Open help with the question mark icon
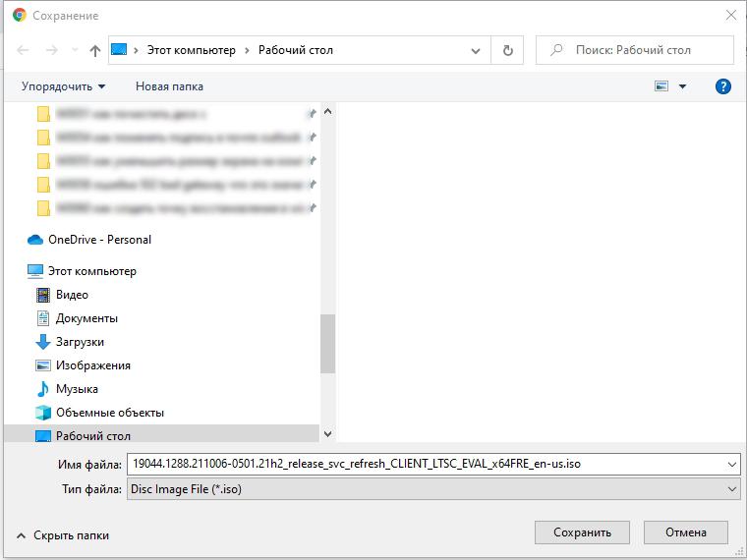The width and height of the screenshot is (747, 560). [x=722, y=86]
